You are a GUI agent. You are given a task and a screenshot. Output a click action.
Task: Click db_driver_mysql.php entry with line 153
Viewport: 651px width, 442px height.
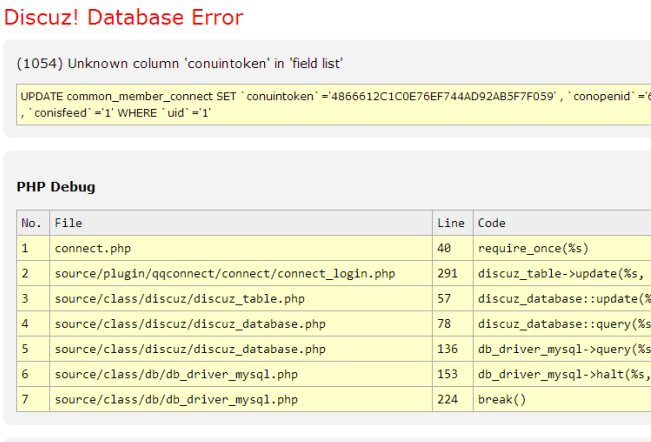tap(176, 374)
